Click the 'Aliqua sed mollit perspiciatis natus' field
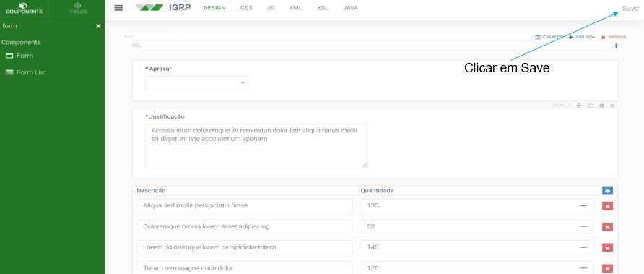Image resolution: width=644 pixels, height=274 pixels. (x=245, y=205)
